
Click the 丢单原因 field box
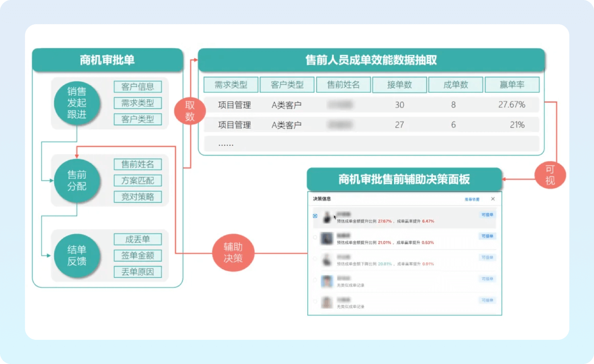137,272
